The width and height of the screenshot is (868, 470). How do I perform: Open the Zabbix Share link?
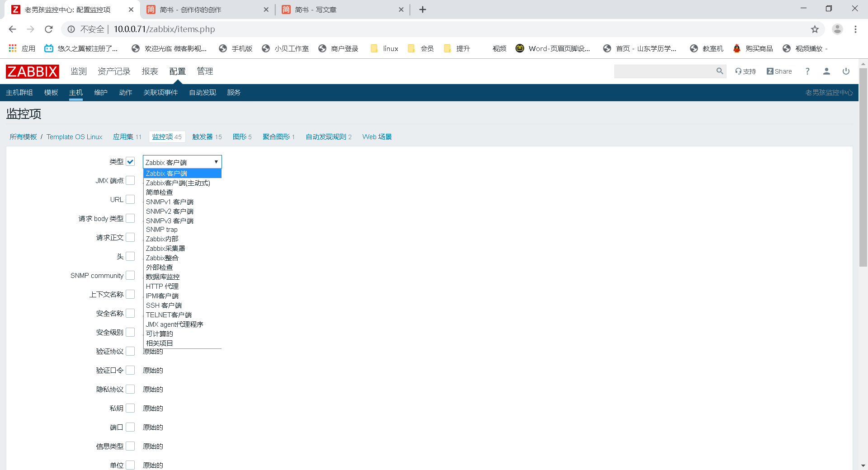(779, 71)
